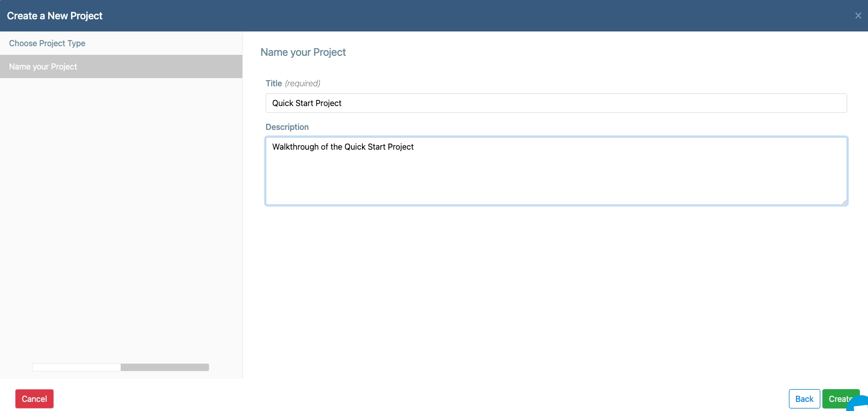Select the Name your Project sidebar step
Screen dimensions: 868x411
tap(43, 66)
